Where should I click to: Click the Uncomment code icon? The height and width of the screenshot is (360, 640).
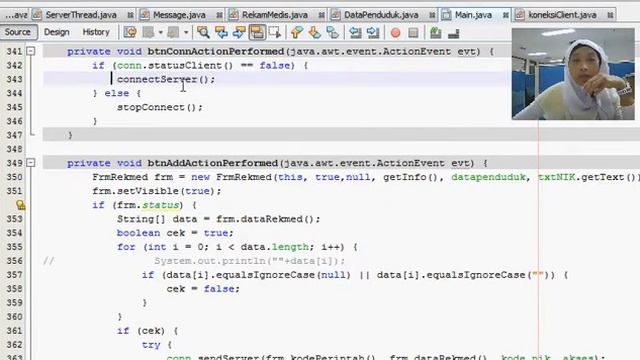[453, 33]
